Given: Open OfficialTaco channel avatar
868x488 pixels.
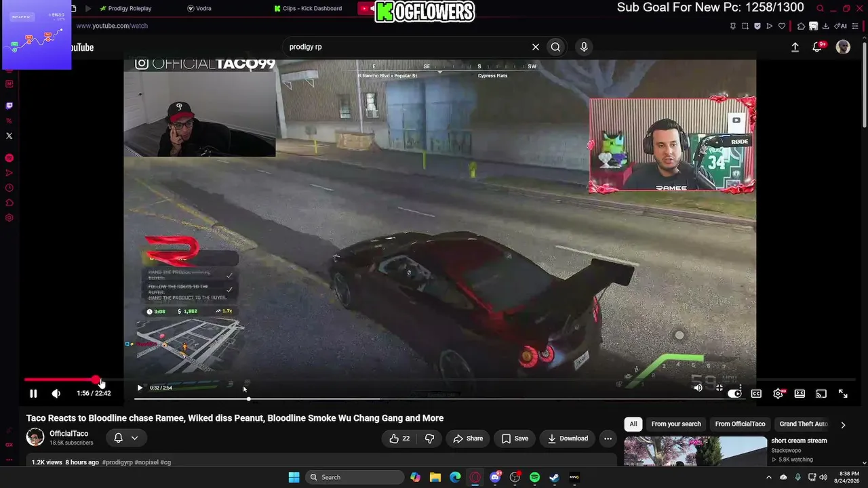Looking at the screenshot, I should click(x=35, y=438).
